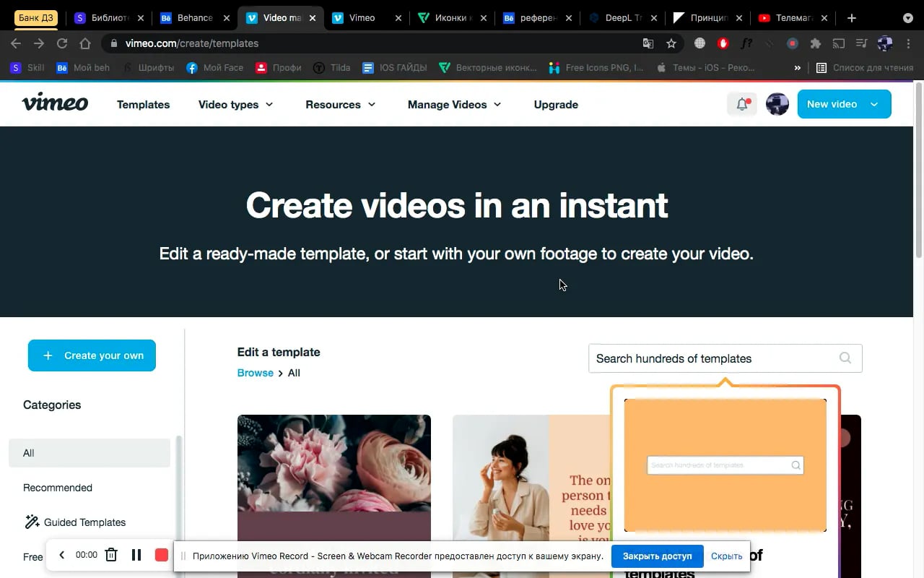Click the search magnifier icon
Image resolution: width=924 pixels, height=578 pixels.
click(x=845, y=358)
